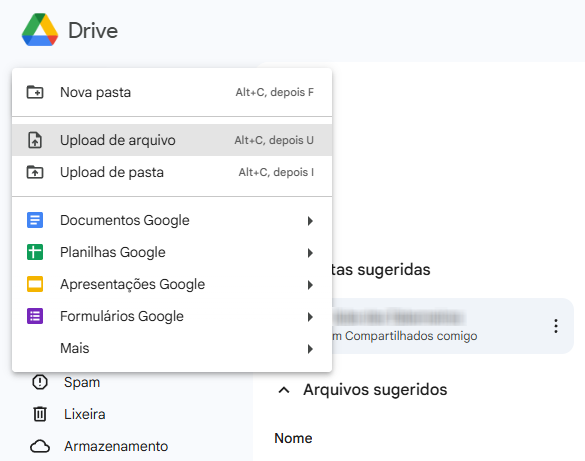Click the blue Documentos Google icon
This screenshot has width=585, height=461.
click(x=35, y=220)
